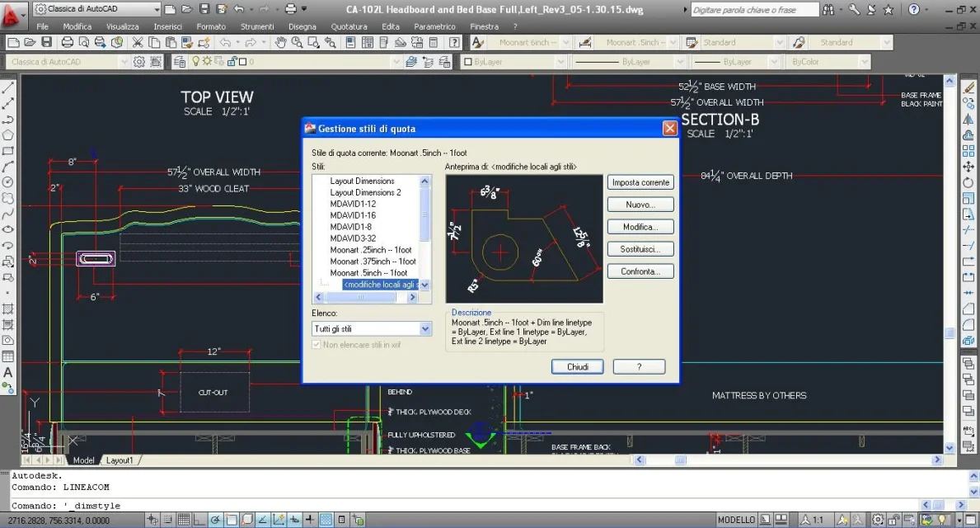Click the Multileader Style icon
Image resolution: width=980 pixels, height=528 pixels.
(x=799, y=42)
